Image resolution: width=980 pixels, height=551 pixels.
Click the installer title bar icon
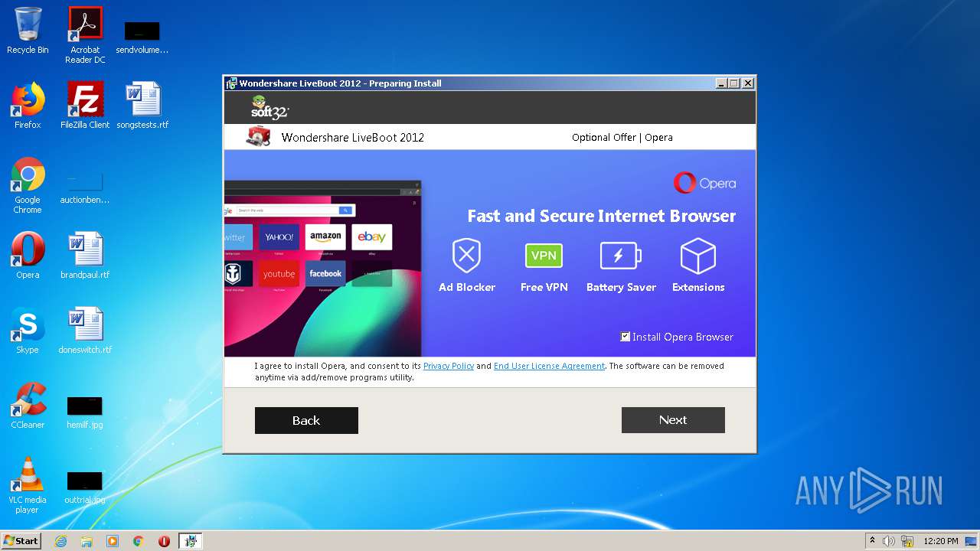click(x=231, y=83)
